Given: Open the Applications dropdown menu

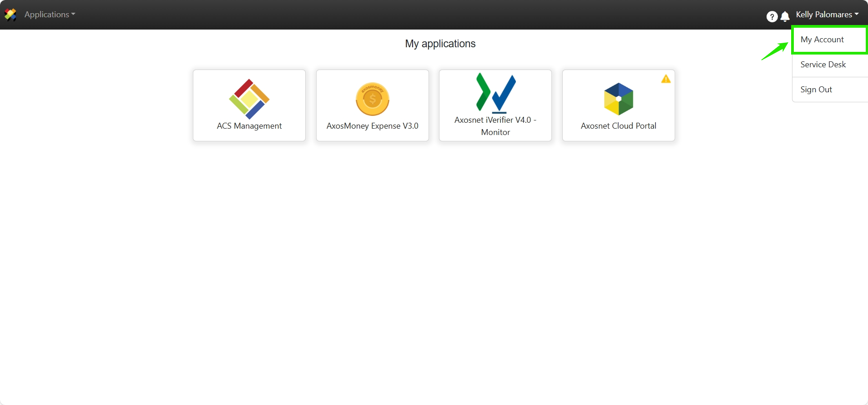Looking at the screenshot, I should click(x=47, y=15).
